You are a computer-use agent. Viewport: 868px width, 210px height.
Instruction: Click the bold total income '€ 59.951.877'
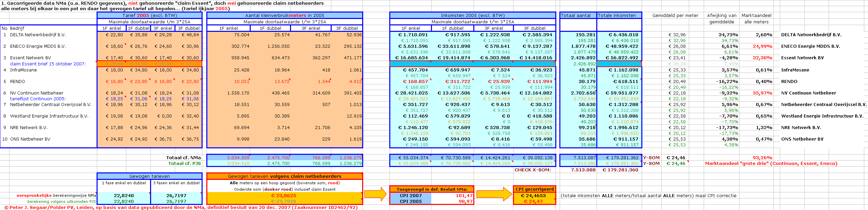pyautogui.click(x=621, y=93)
